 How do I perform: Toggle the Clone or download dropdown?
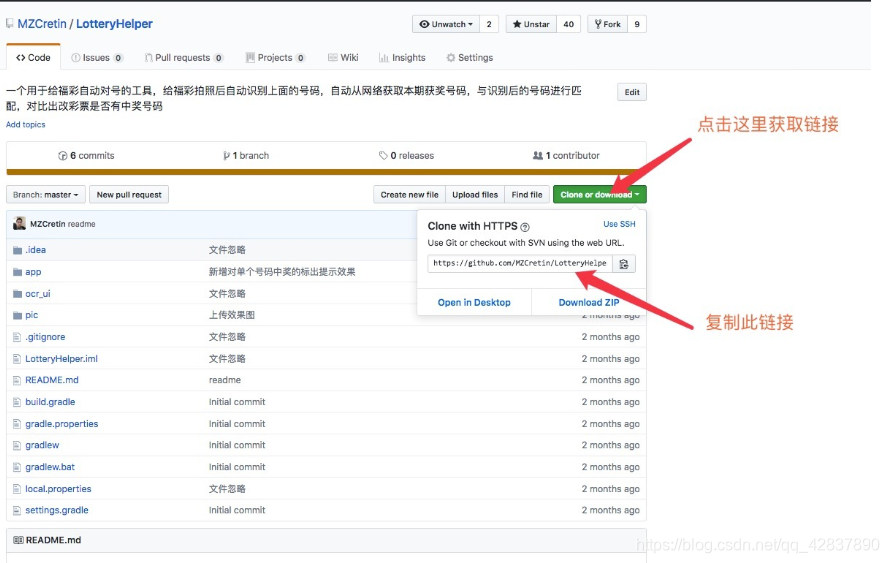[x=600, y=195]
